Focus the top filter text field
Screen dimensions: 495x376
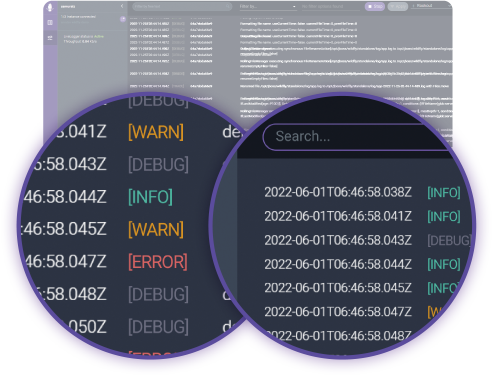pos(182,6)
